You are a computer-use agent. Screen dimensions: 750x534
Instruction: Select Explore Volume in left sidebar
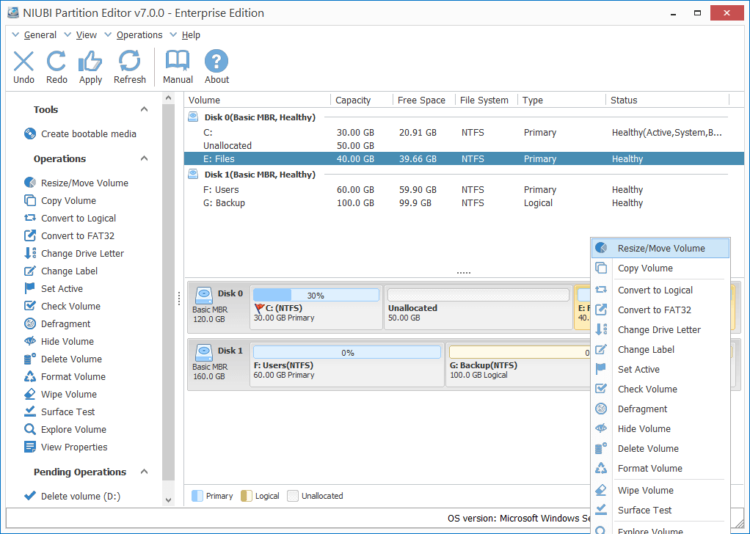65,430
